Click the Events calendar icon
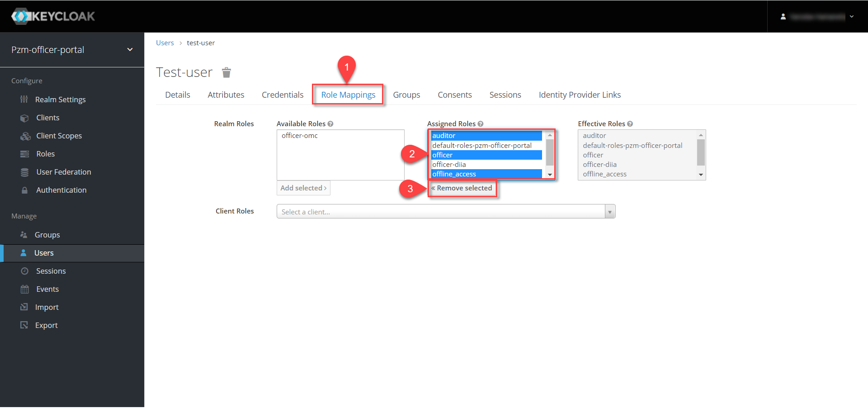This screenshot has height=408, width=868. [24, 289]
